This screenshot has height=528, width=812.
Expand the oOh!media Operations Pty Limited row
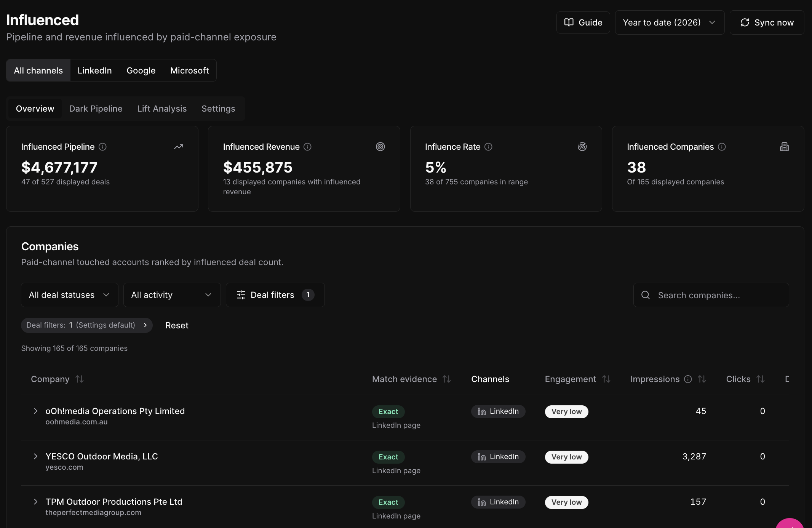click(x=35, y=411)
